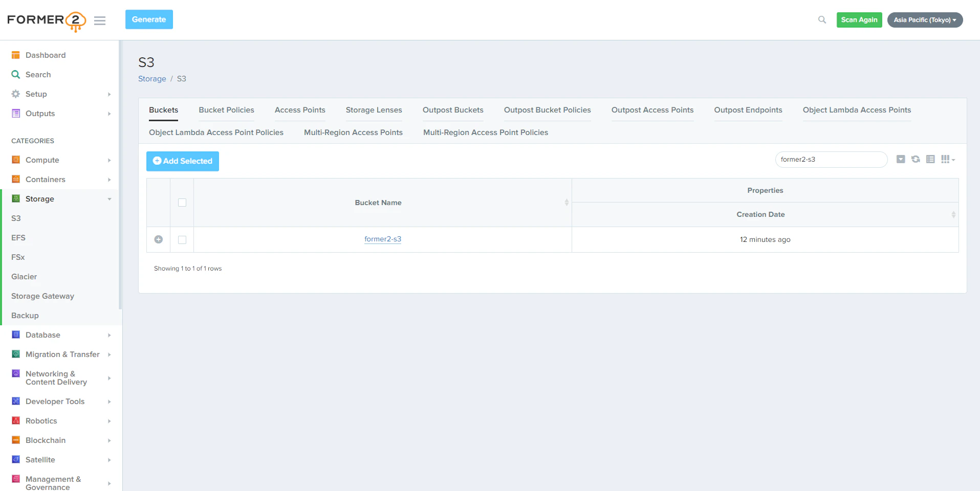This screenshot has width=980, height=491.
Task: Click the Generate button
Action: coord(149,19)
